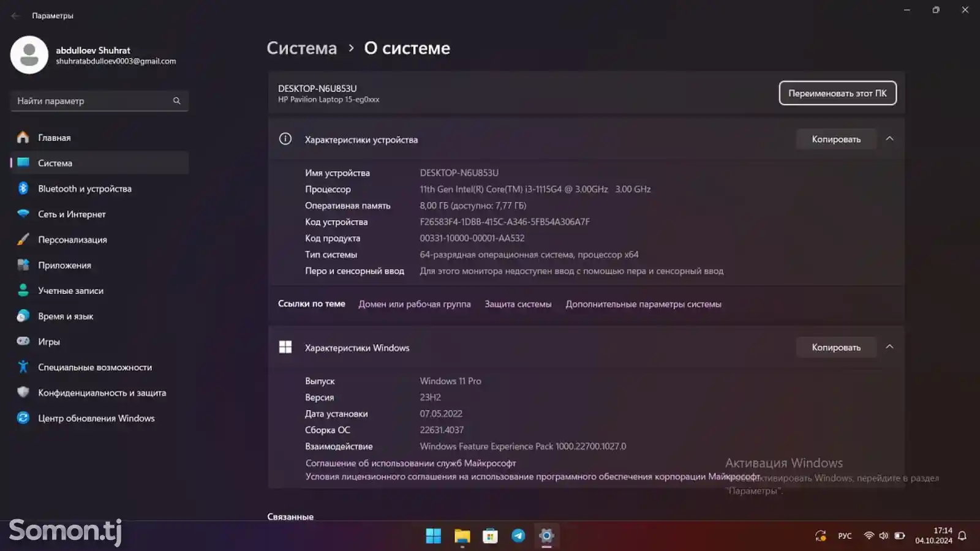Open notifications bell in system tray

[962, 536]
